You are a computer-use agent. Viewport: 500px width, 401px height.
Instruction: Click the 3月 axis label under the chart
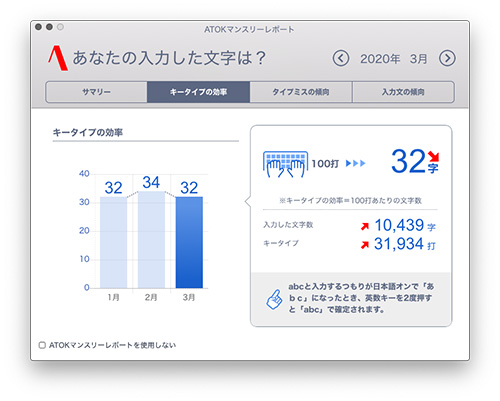[189, 297]
